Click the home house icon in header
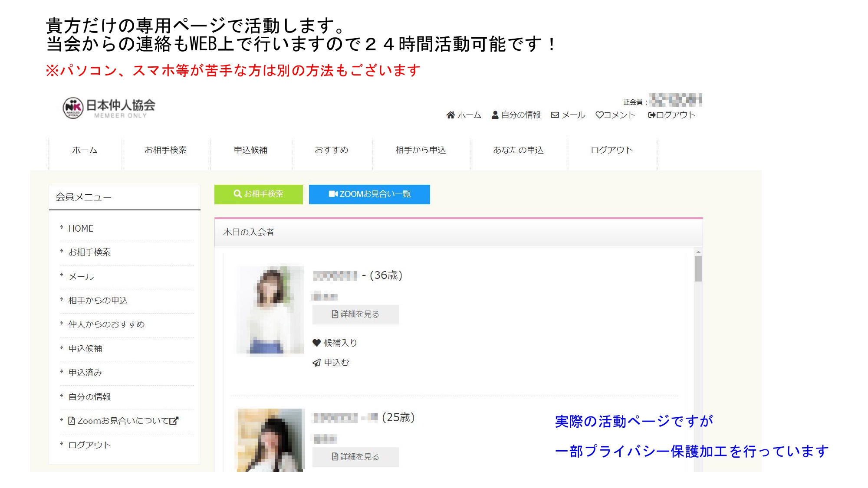This screenshot has height=488, width=868. click(450, 115)
